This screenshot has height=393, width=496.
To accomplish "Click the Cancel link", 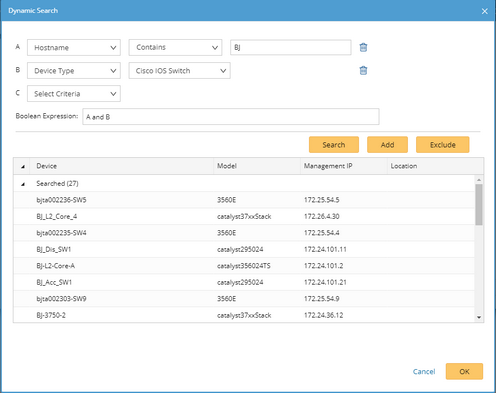I will [x=424, y=371].
